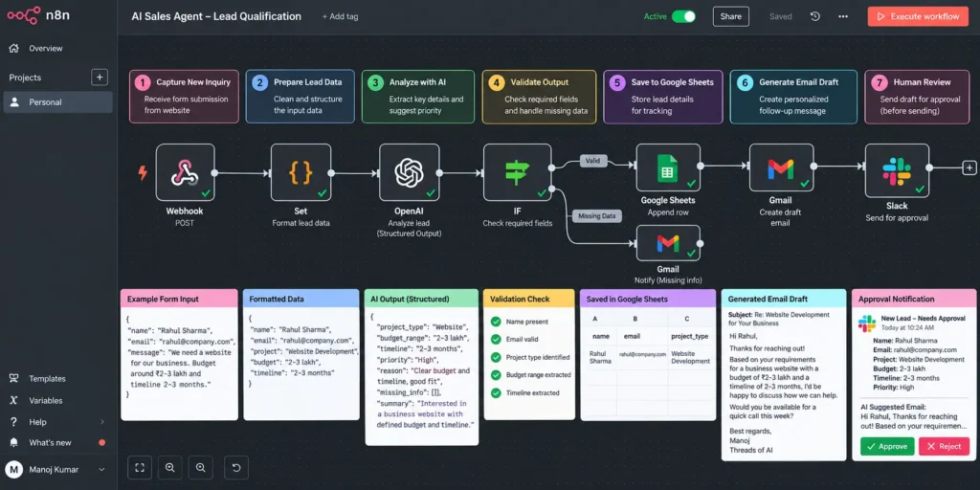
Task: Click the Manoj Kumar avatar
Action: point(14,469)
